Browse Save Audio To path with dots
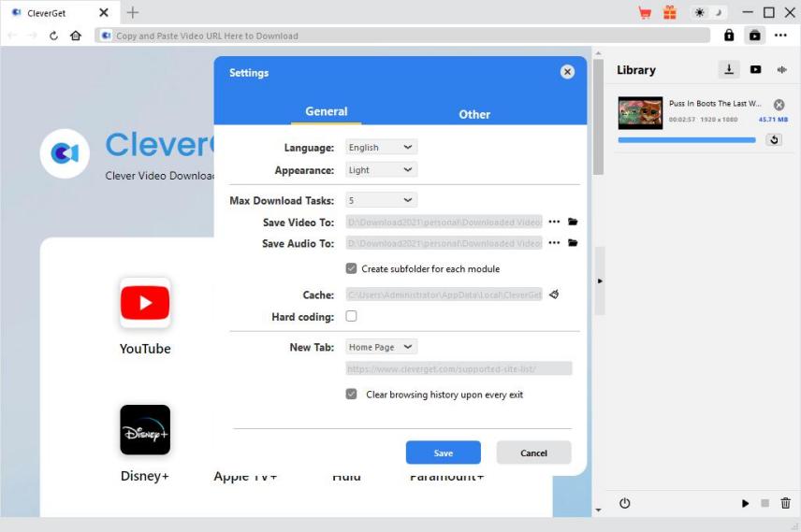This screenshot has height=532, width=801. click(x=554, y=242)
